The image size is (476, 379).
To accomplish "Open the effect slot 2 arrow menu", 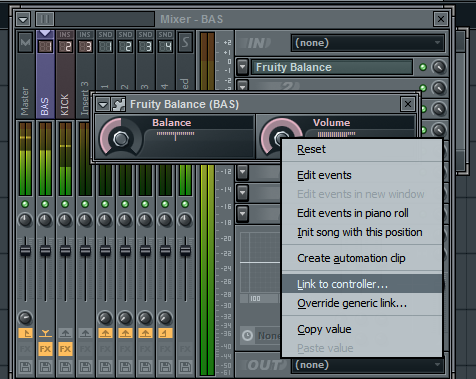I will point(243,86).
